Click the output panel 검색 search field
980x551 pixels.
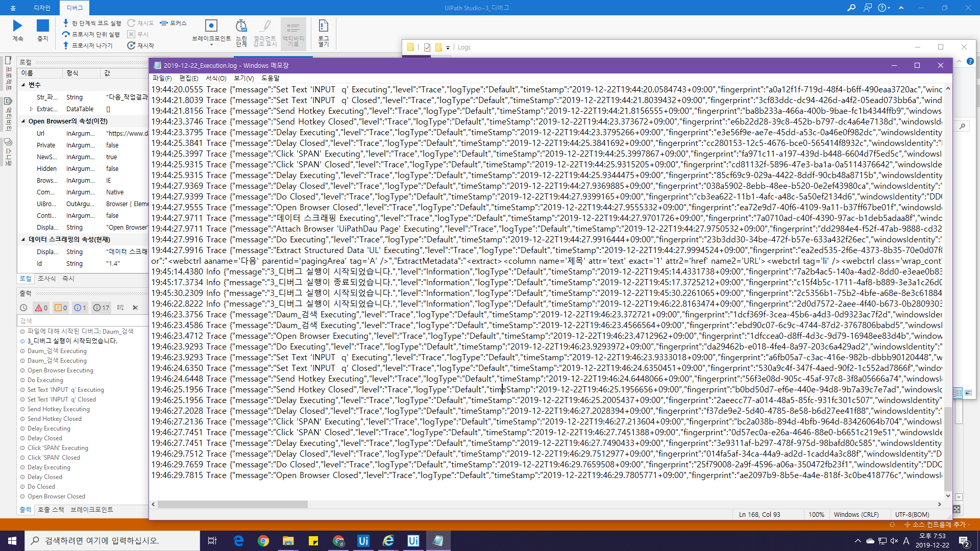82,320
